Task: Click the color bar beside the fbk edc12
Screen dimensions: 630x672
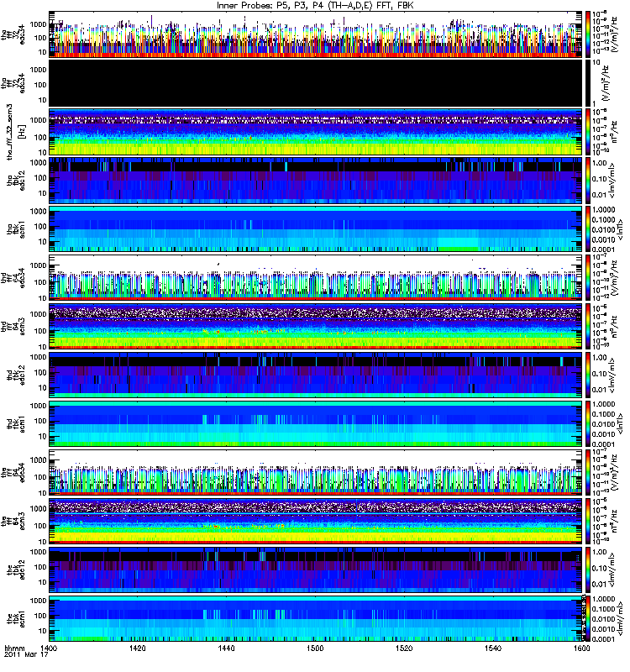Action: click(588, 570)
